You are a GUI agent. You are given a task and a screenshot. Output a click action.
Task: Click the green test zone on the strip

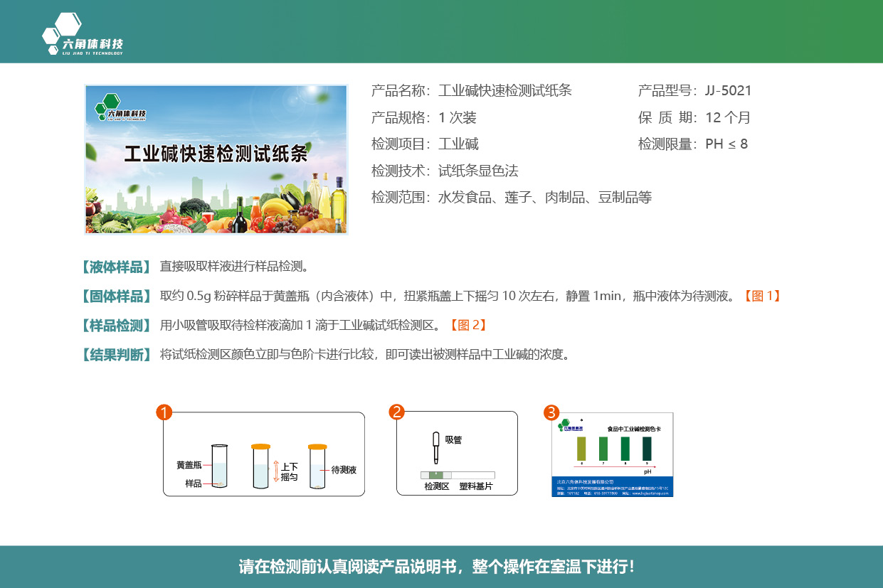click(437, 475)
